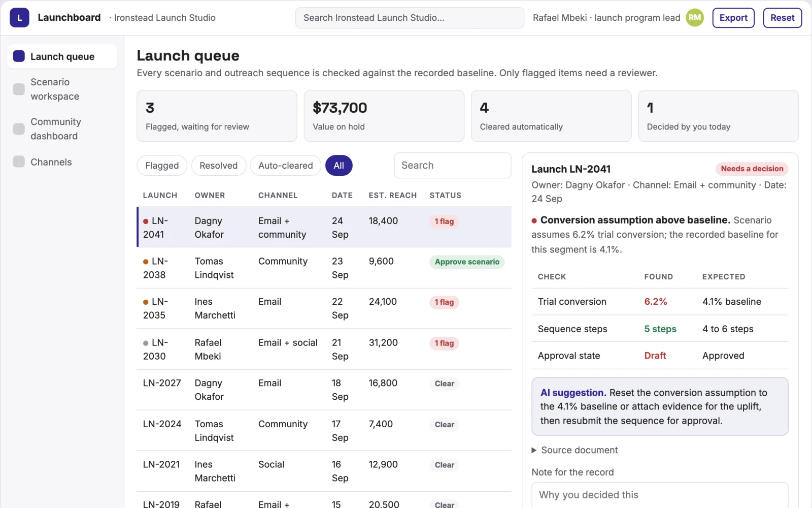Screen dimensions: 812x508
Task: Click the Launchboard logo icon
Action: (19, 18)
